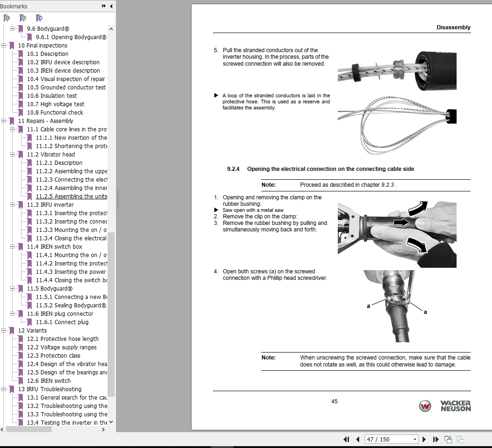
Task: Go to the last page
Action: click(436, 439)
